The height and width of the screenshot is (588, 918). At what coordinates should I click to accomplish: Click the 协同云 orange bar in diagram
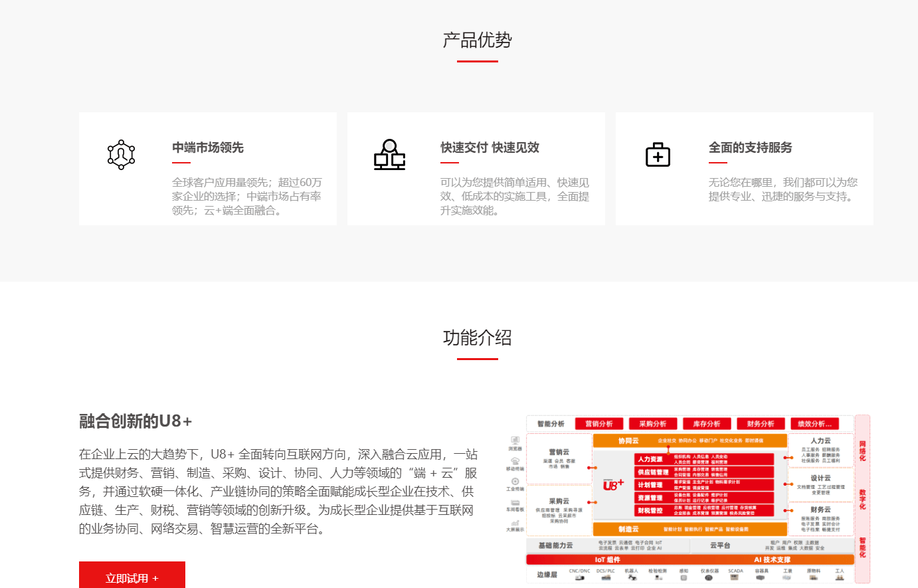[x=689, y=441]
